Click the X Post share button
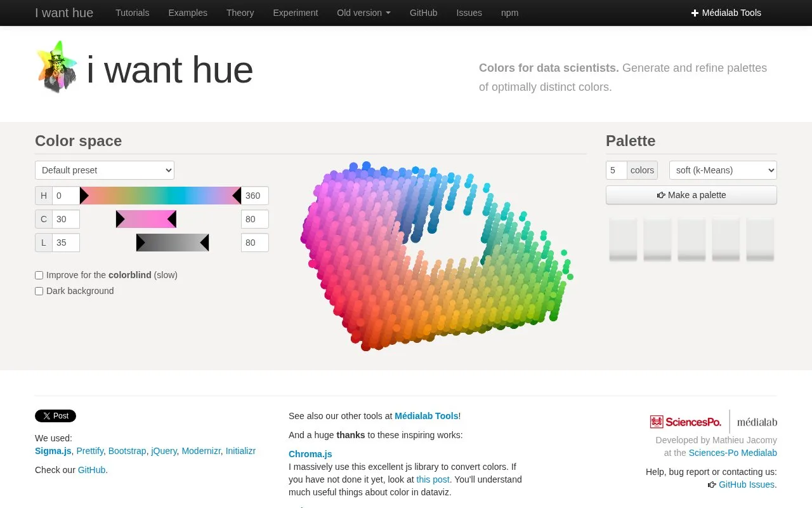Image resolution: width=812 pixels, height=508 pixels. pos(55,416)
